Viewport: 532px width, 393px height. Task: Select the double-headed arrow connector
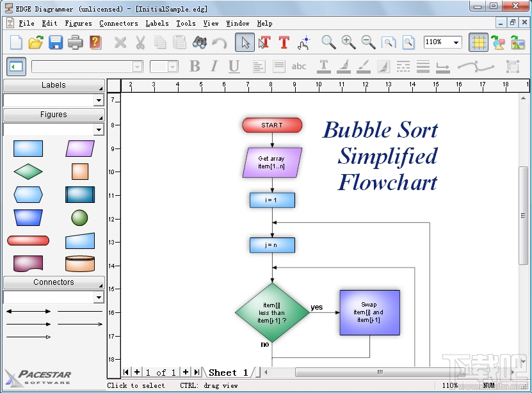tap(29, 311)
